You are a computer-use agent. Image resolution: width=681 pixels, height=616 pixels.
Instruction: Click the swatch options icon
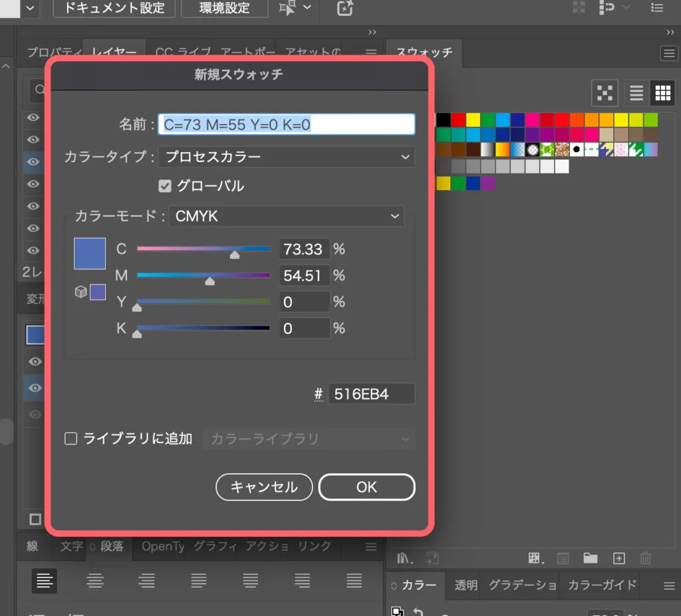pyautogui.click(x=565, y=558)
